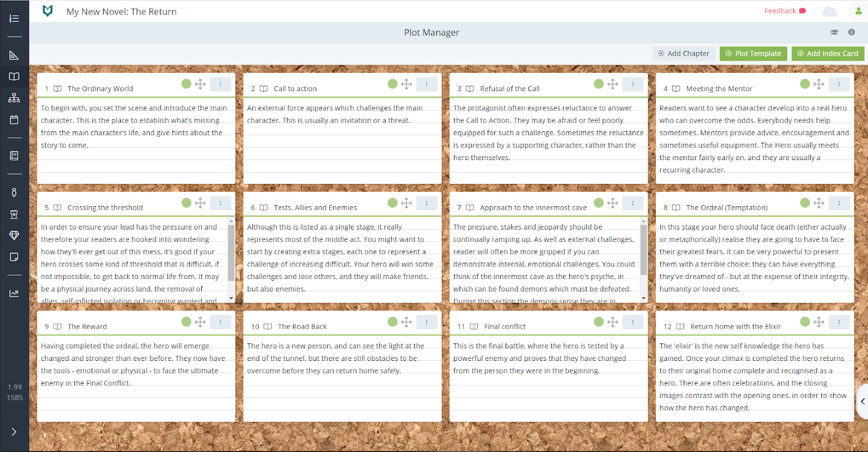Open the diamond items icon in sidebar

[14, 235]
